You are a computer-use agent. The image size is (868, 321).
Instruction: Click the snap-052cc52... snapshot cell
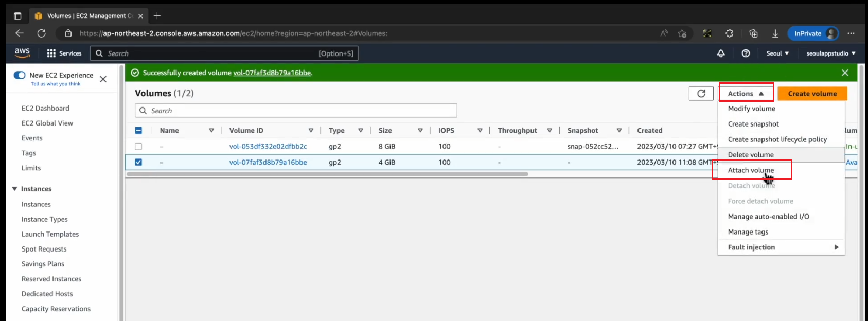593,147
